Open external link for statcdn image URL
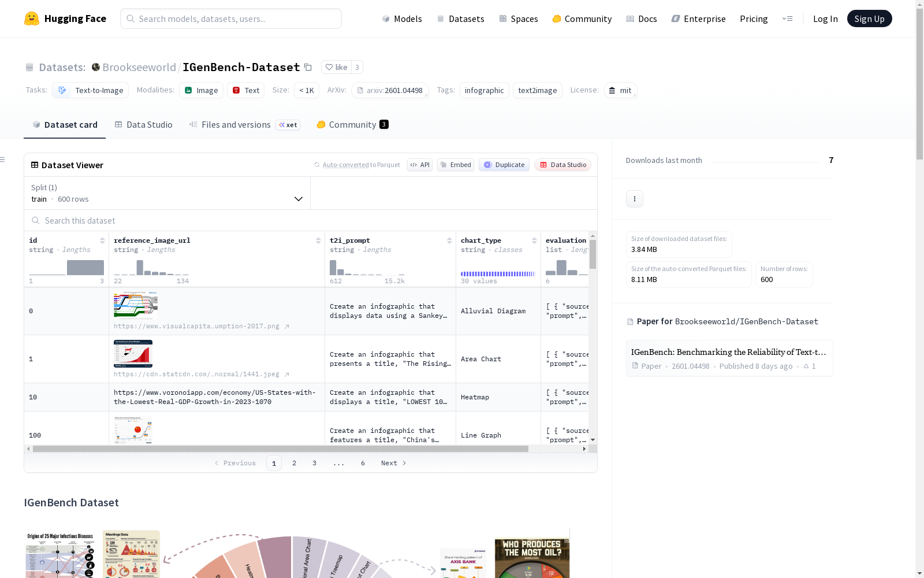This screenshot has width=924, height=578. 287,375
